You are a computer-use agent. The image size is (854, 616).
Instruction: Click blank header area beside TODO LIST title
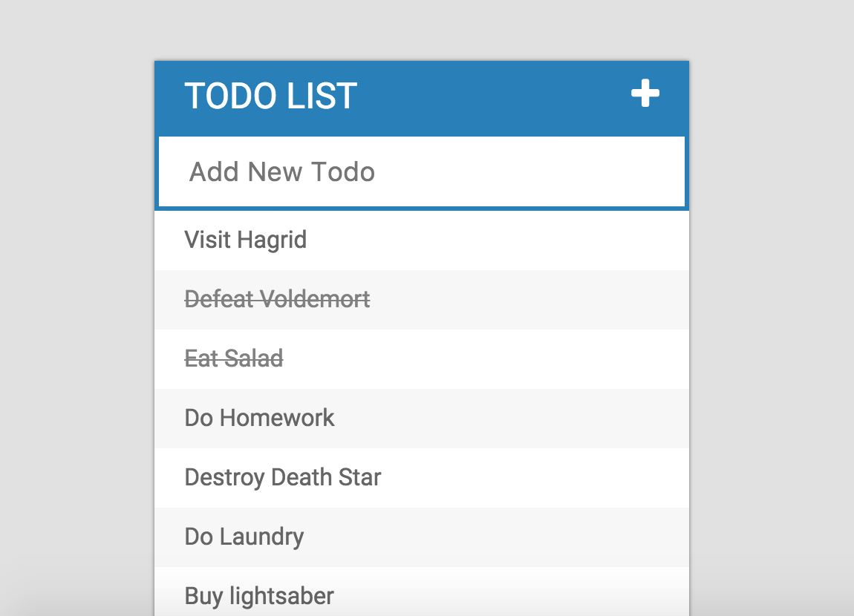[x=490, y=96]
